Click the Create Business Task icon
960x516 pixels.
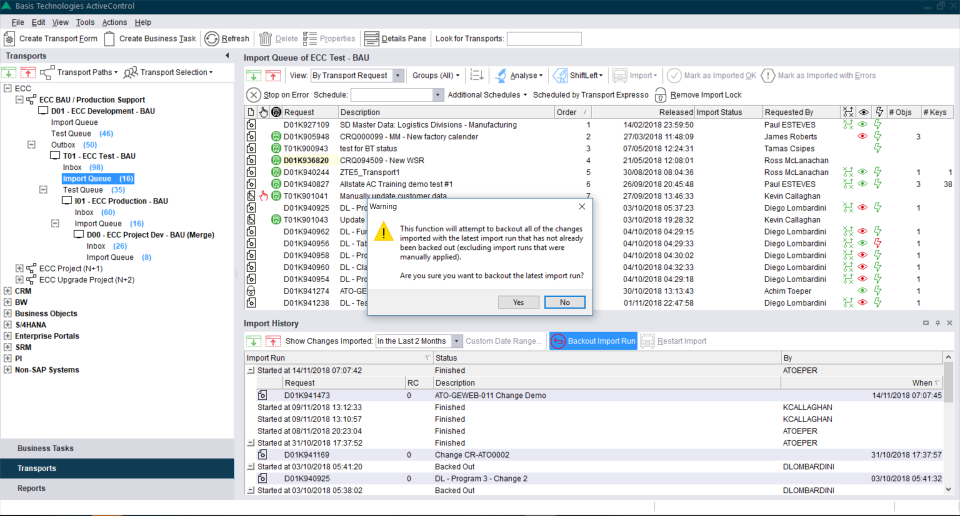pos(110,39)
